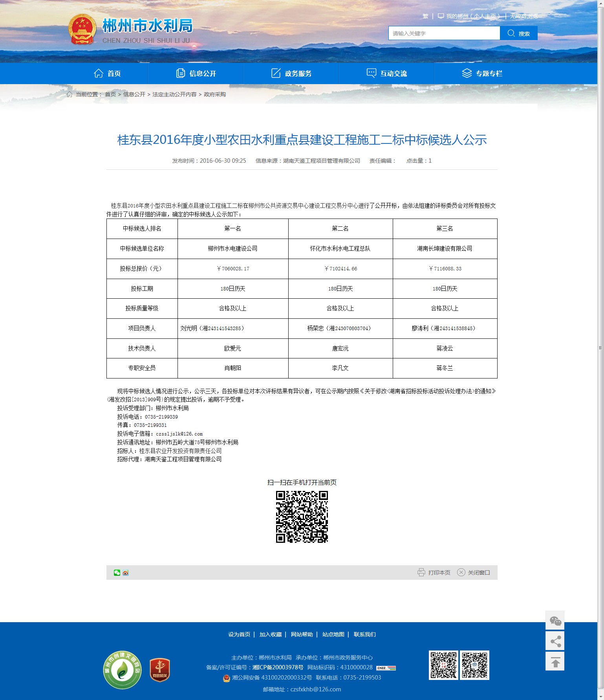Click footer link 设为首页
The width and height of the screenshot is (604, 700).
(x=239, y=634)
